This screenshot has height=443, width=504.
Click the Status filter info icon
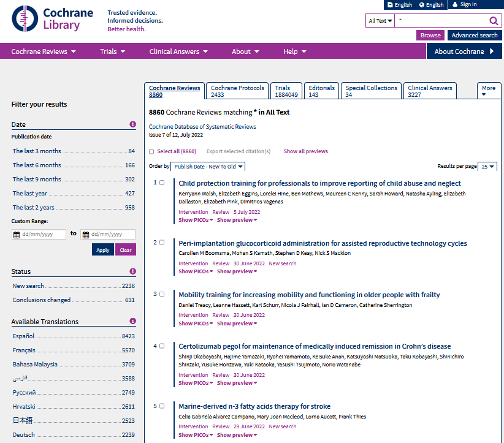click(x=132, y=271)
